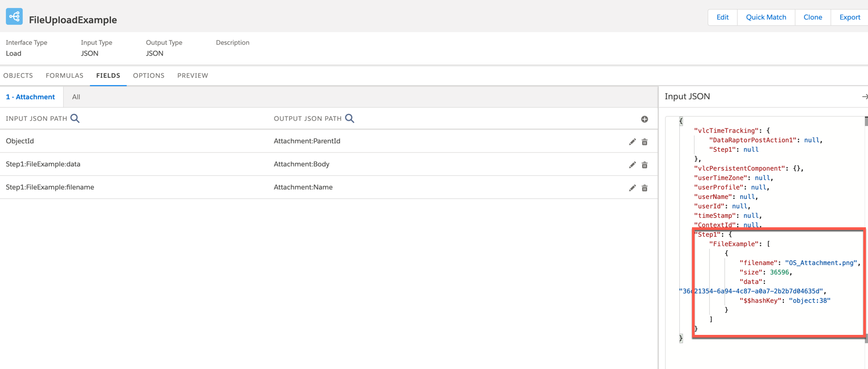Select the ObjectId input path cell
868x369 pixels.
(x=20, y=141)
